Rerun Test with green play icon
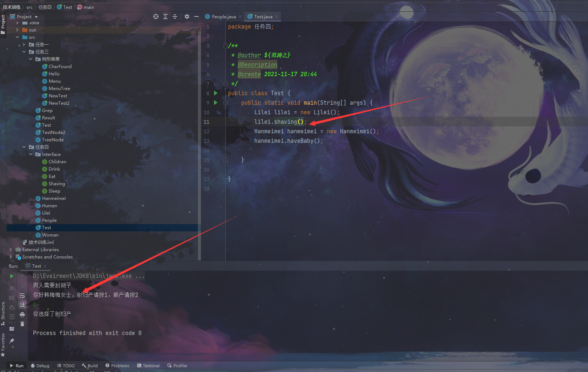The image size is (588, 372). 12,276
